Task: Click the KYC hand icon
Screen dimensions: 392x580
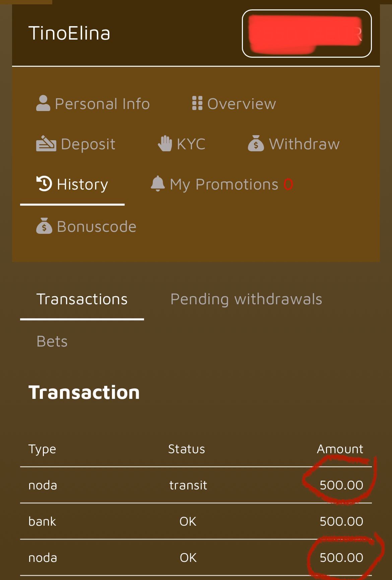Action: click(x=165, y=144)
